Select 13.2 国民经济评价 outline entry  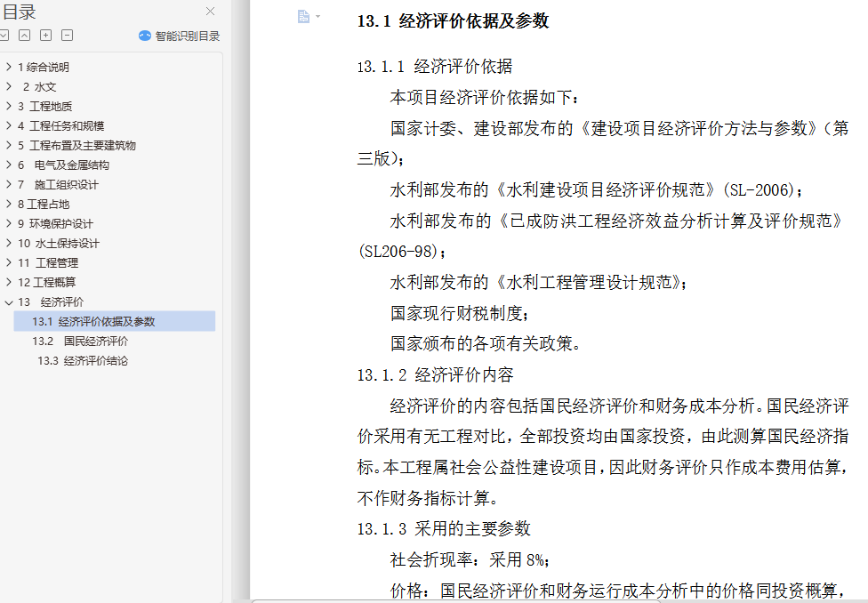(80, 342)
